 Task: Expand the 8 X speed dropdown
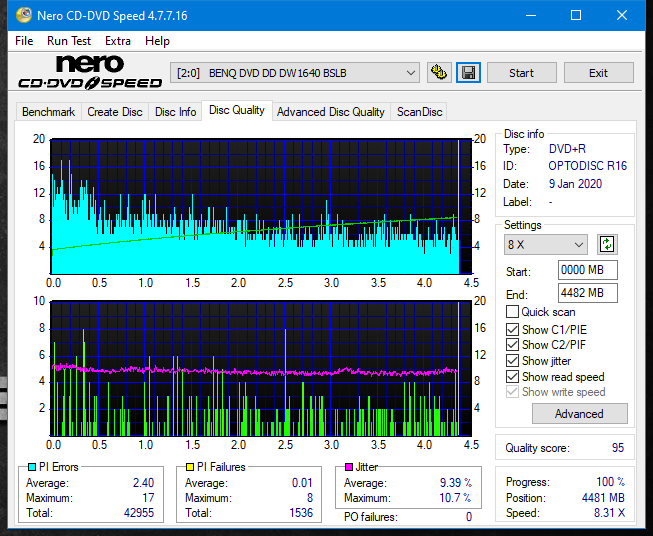(546, 245)
